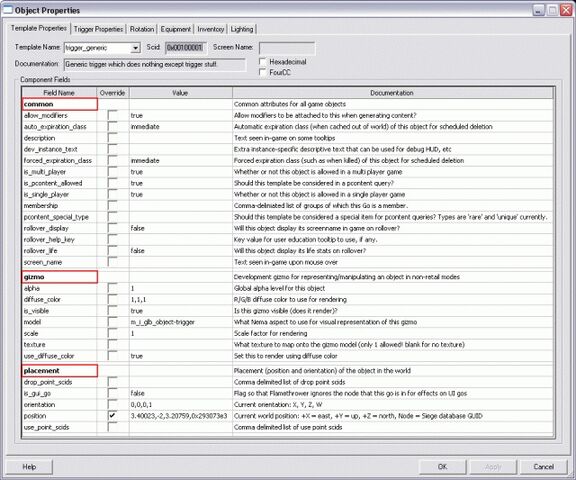The width and height of the screenshot is (576, 480).
Task: Check override for texture field
Action: tap(112, 344)
